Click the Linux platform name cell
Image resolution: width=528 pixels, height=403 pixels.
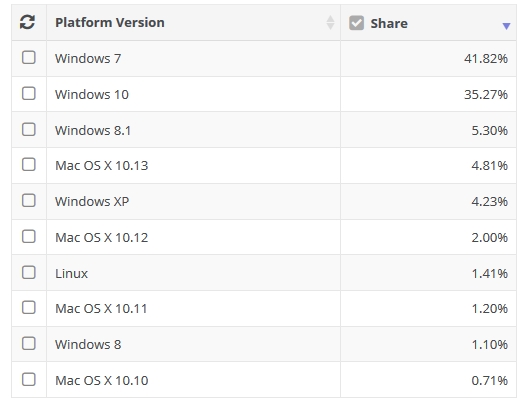pyautogui.click(x=193, y=273)
